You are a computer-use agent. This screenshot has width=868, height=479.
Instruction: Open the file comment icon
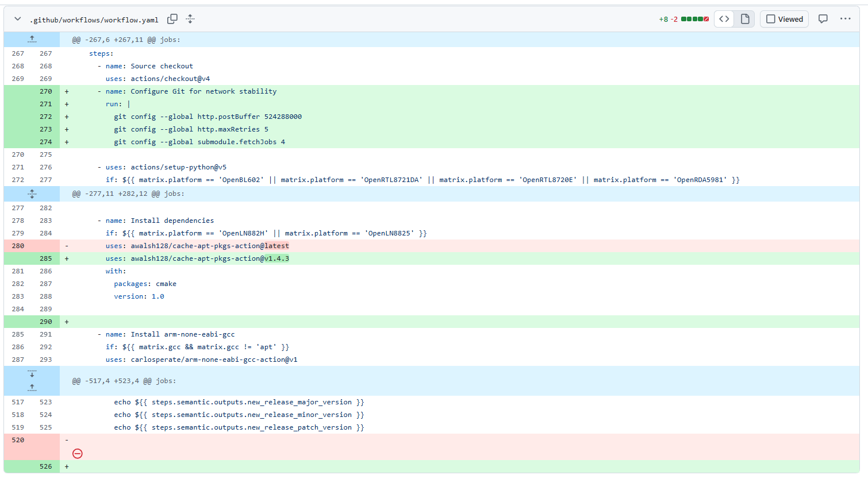(823, 19)
